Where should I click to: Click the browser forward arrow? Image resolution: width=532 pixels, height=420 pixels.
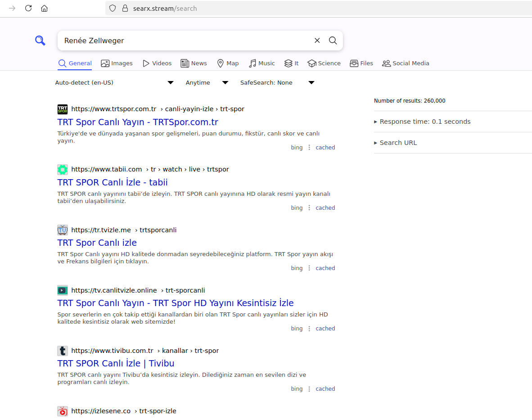tap(12, 8)
